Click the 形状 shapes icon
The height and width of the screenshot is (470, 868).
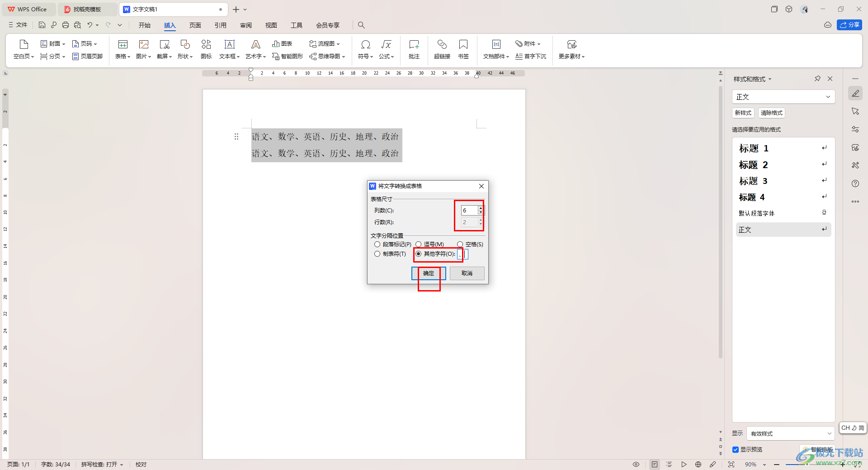coord(185,44)
